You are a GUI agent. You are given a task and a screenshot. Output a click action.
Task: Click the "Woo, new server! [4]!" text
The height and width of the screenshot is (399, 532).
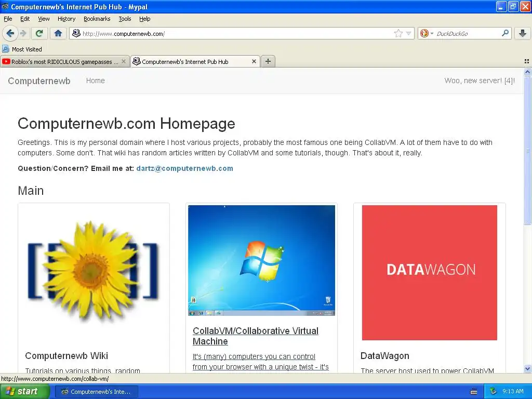click(x=480, y=81)
